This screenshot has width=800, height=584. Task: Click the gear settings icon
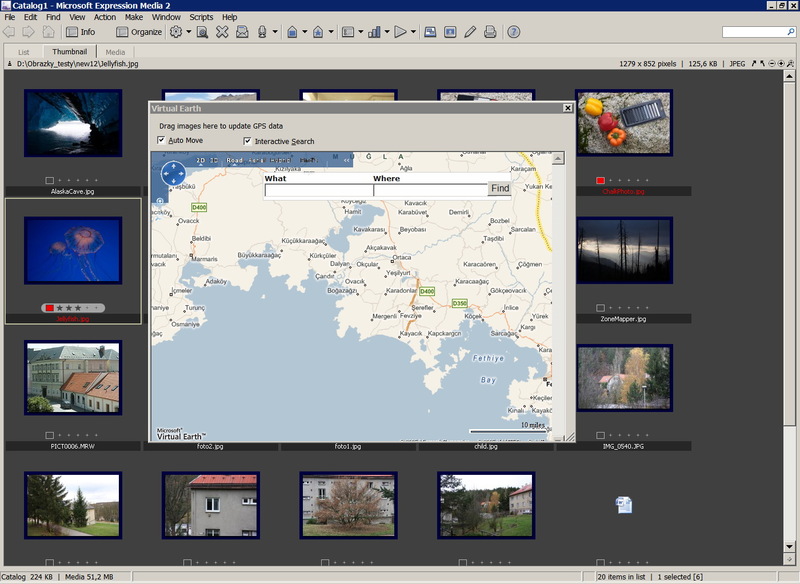pyautogui.click(x=176, y=32)
